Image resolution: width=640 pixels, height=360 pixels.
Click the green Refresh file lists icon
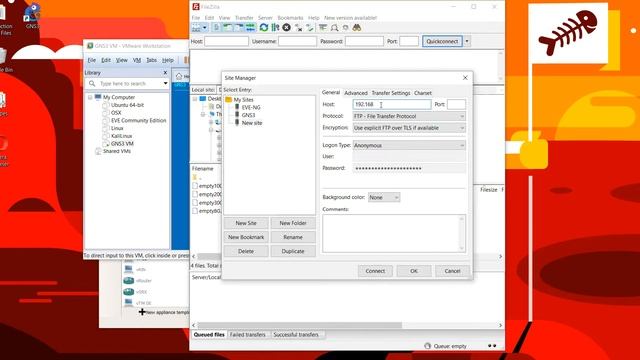pos(264,28)
